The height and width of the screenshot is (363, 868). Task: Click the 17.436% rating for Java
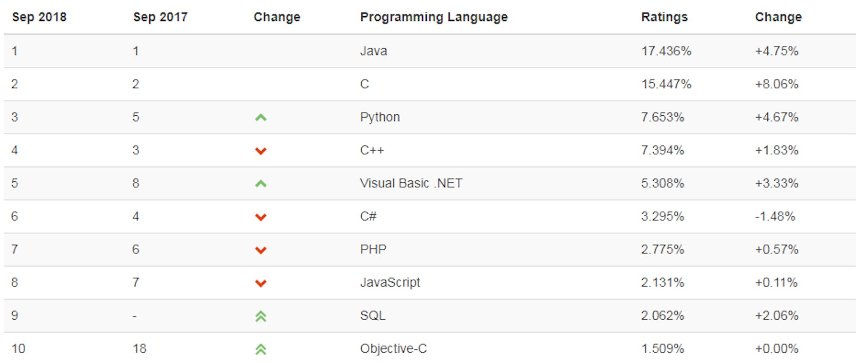click(666, 51)
